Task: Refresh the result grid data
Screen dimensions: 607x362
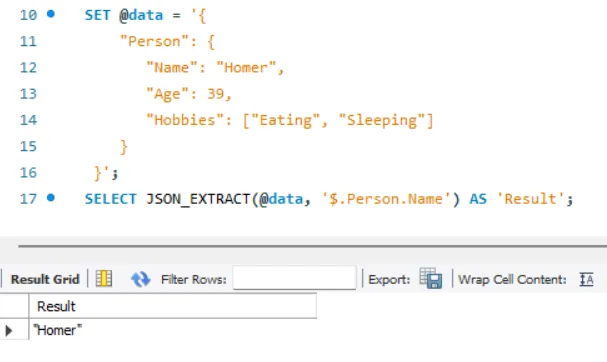Action: [x=141, y=279]
